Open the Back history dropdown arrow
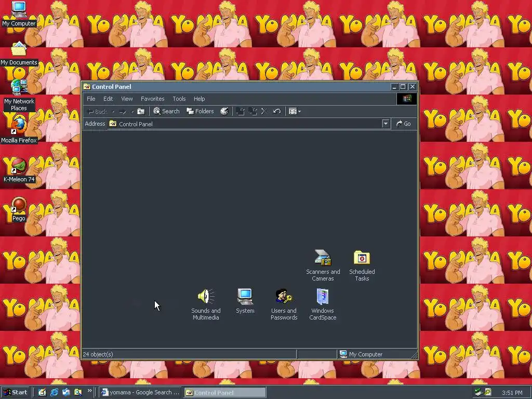 point(113,112)
